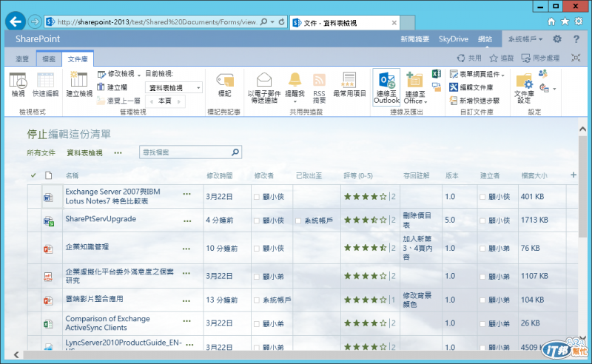Open ellipsis menu for 雲端影片整合應用

[x=186, y=301]
